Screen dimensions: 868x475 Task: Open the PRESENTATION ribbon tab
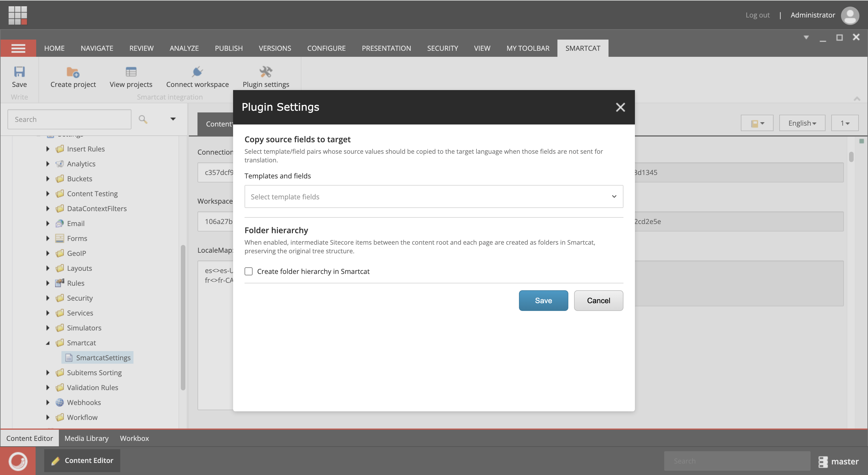pyautogui.click(x=386, y=48)
